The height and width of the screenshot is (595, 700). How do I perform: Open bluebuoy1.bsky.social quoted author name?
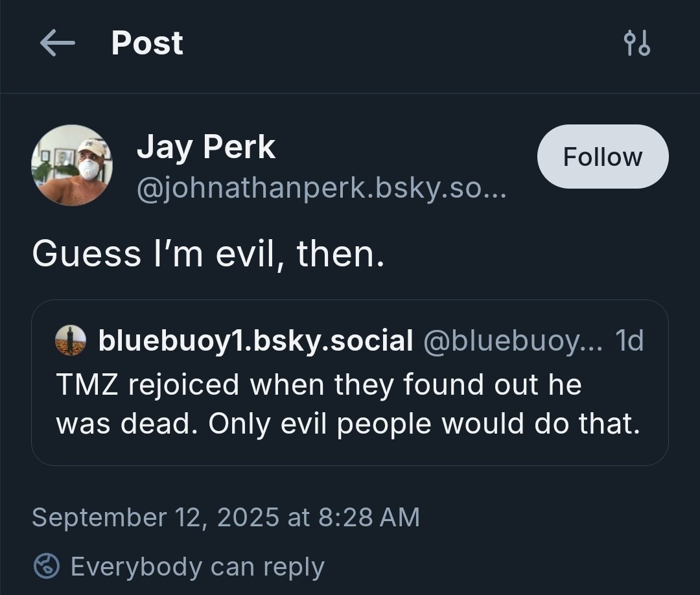[255, 340]
